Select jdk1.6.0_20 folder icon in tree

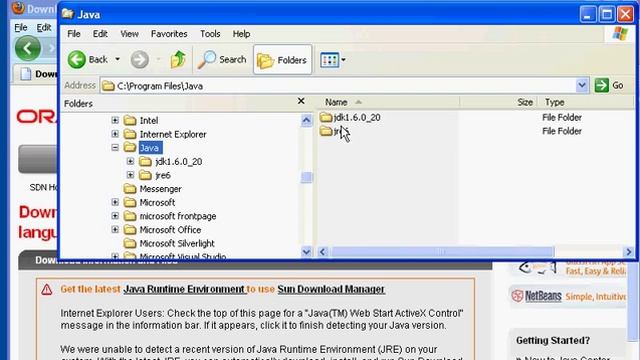145,162
